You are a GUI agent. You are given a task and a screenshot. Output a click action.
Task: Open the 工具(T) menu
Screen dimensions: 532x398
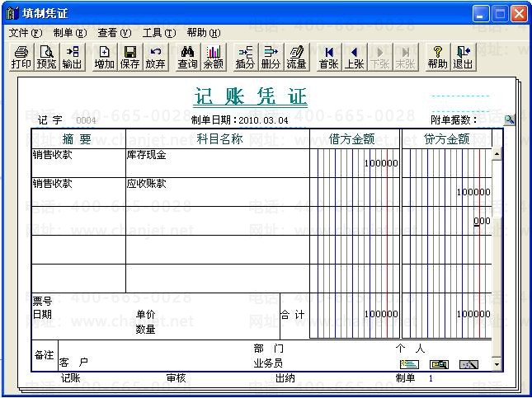pos(159,33)
